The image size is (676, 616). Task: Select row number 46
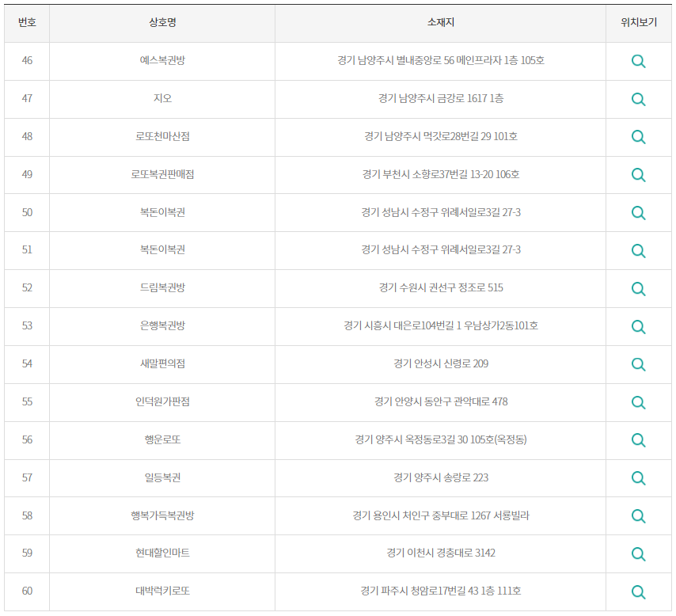27,60
